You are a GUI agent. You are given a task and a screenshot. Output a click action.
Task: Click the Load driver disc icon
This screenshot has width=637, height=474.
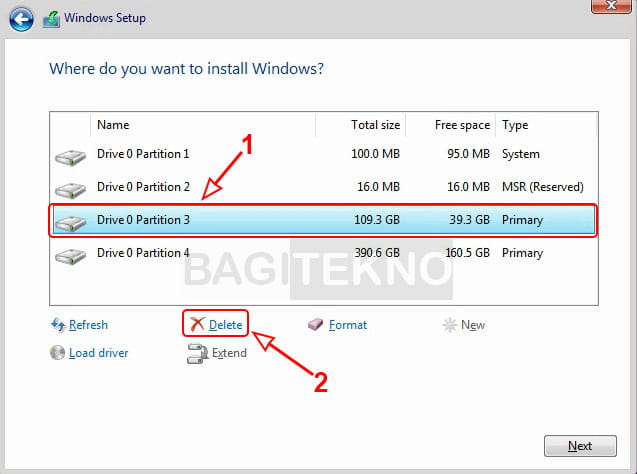coord(57,353)
